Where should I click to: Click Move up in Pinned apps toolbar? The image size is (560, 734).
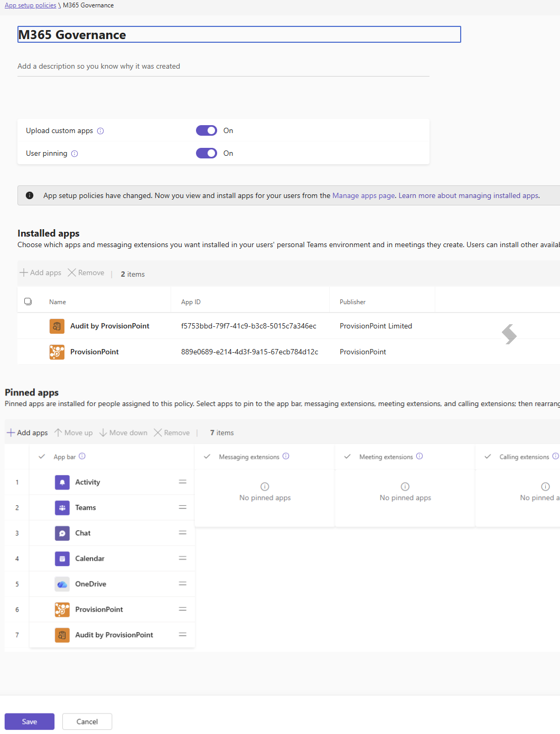[73, 432]
